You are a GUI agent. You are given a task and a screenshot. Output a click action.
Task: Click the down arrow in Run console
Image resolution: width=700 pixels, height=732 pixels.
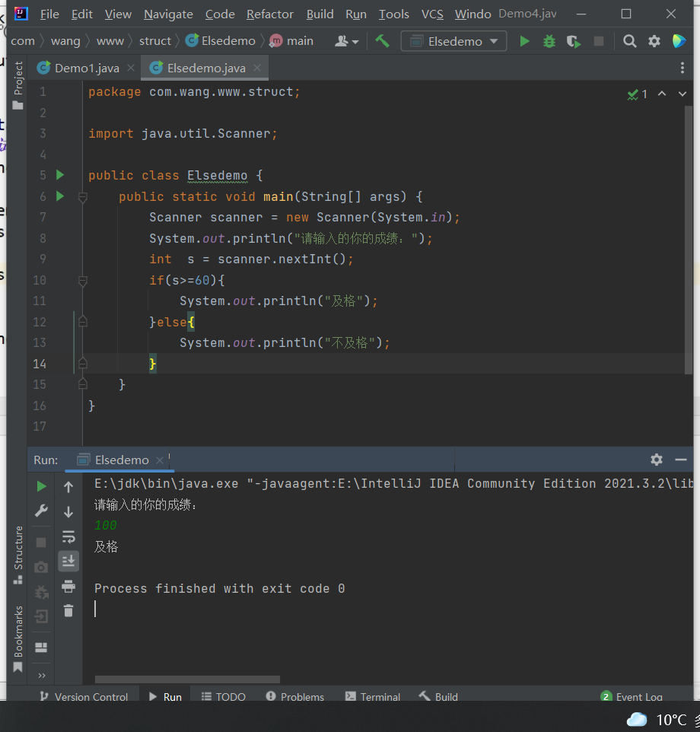point(68,512)
